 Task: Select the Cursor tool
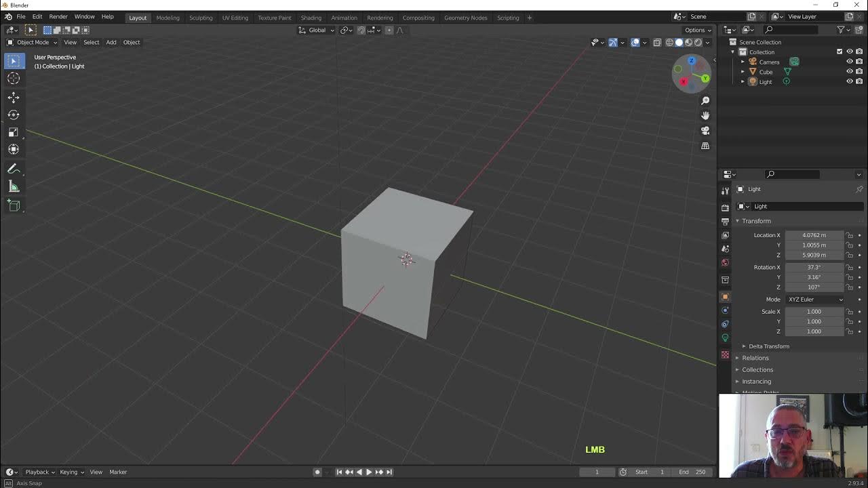[14, 79]
